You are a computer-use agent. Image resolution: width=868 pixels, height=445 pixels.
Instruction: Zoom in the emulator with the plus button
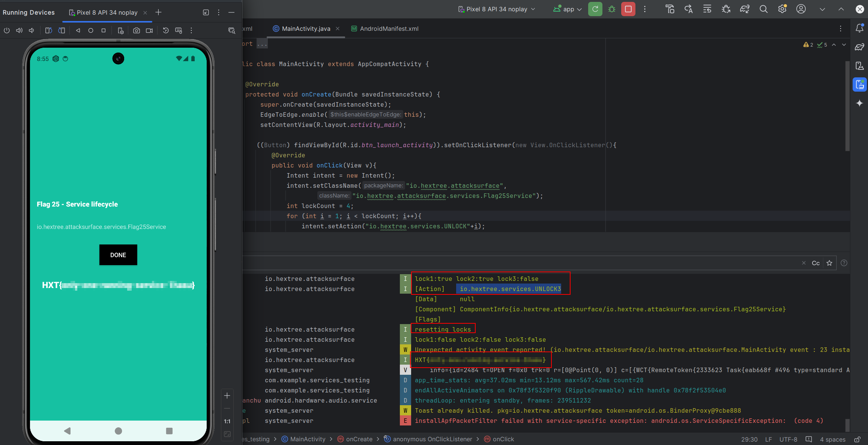click(x=227, y=396)
